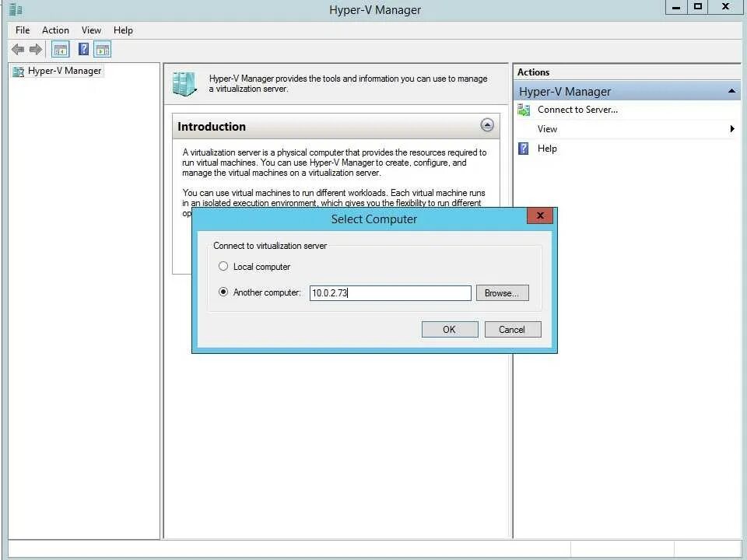Viewport: 747px width, 560px height.
Task: Open the Action menu
Action: (55, 30)
